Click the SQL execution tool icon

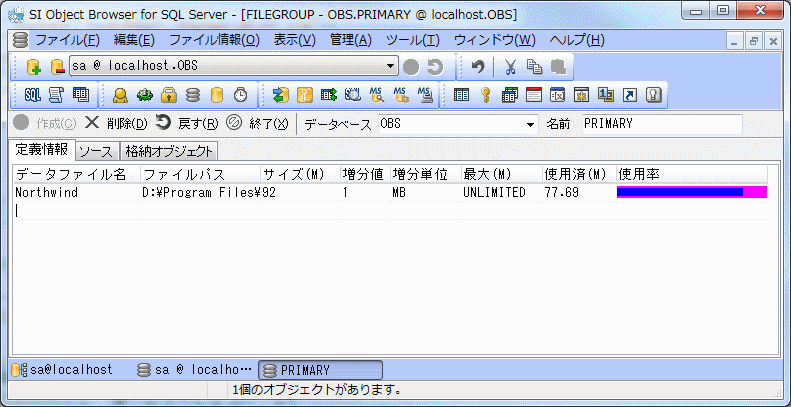point(32,96)
